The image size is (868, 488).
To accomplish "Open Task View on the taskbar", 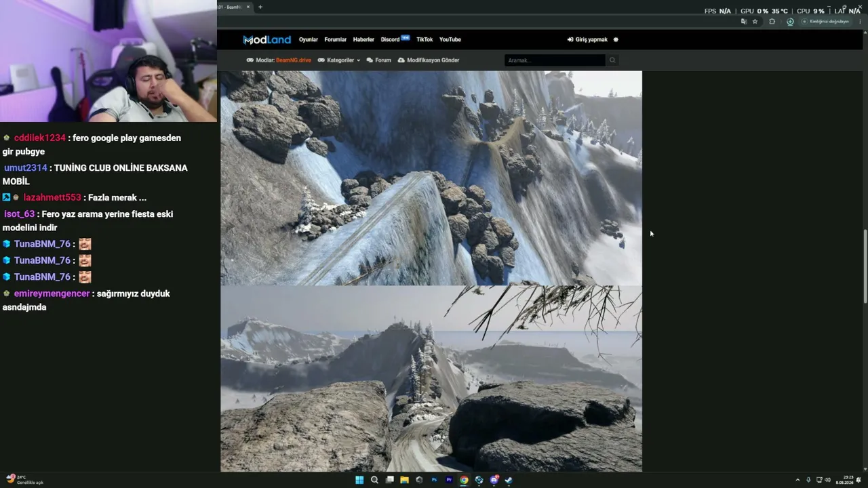I will click(389, 480).
